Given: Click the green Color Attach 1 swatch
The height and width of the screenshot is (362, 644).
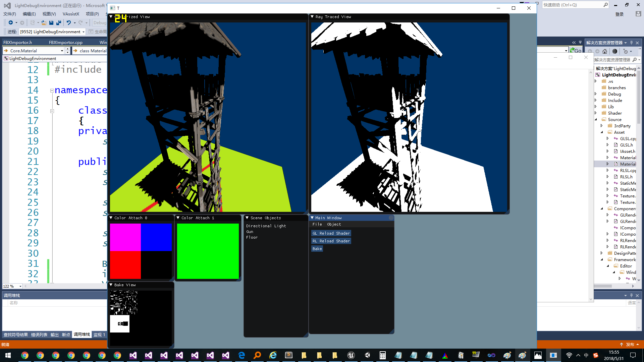Looking at the screenshot, I should pos(208,251).
